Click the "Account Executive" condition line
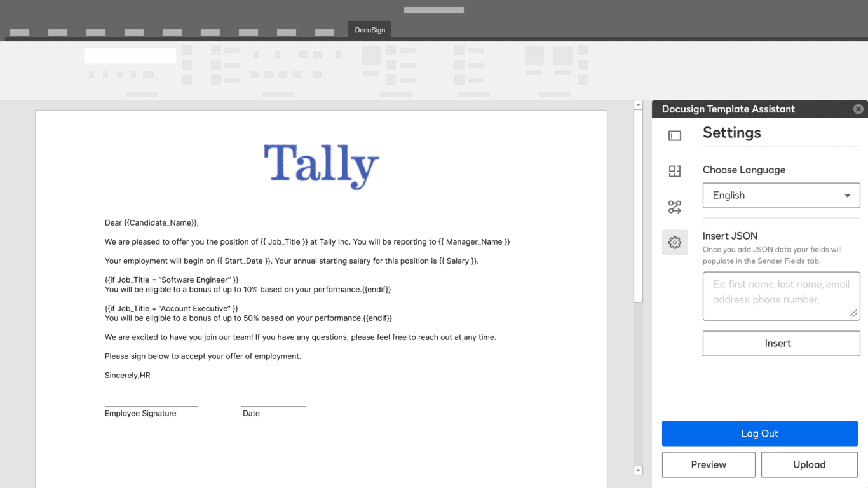Viewport: 868px width, 488px height. click(172, 309)
